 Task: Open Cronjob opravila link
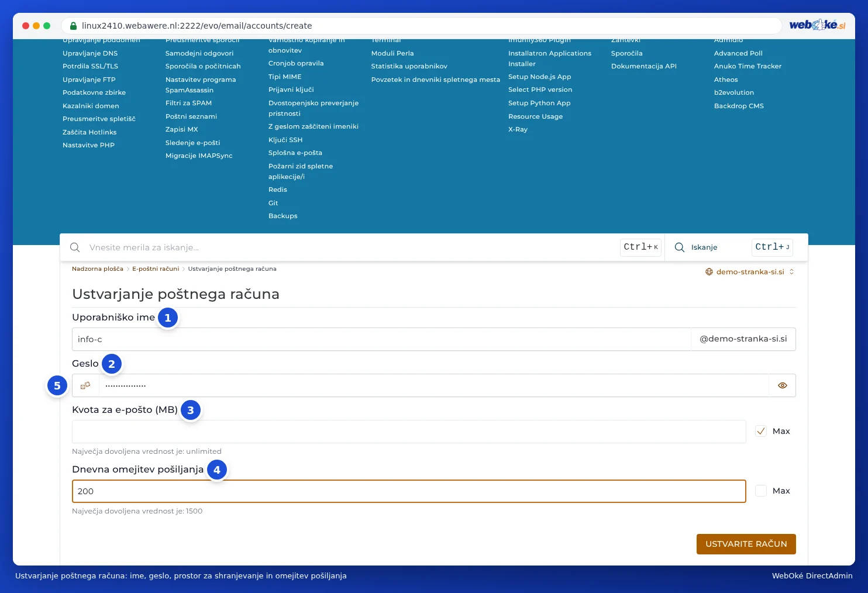[x=296, y=63]
